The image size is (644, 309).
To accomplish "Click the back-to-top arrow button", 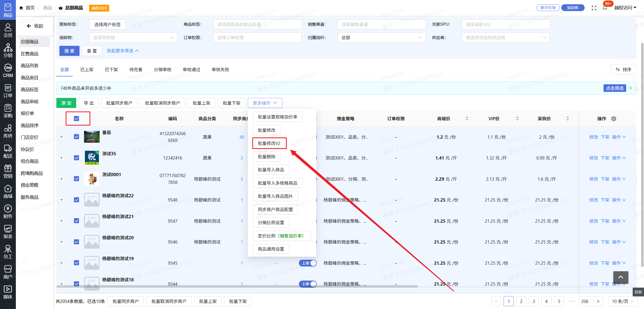I will coord(621,277).
